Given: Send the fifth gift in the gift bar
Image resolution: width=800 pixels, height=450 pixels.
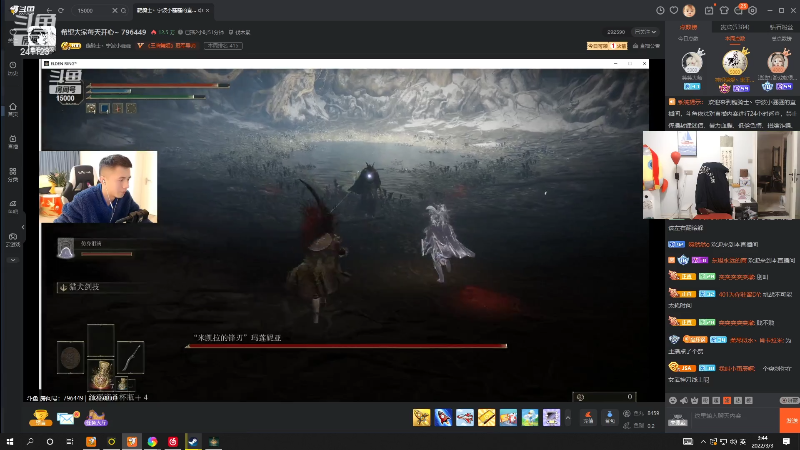Looking at the screenshot, I should point(508,417).
